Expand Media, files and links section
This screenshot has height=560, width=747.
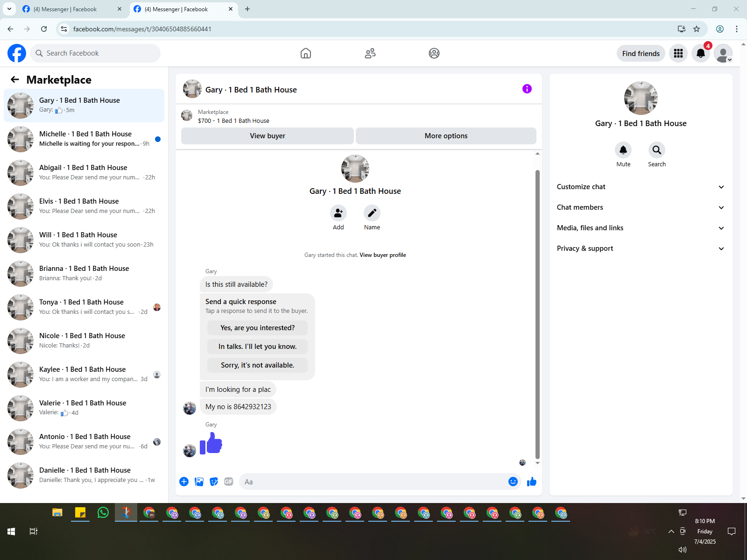641,228
